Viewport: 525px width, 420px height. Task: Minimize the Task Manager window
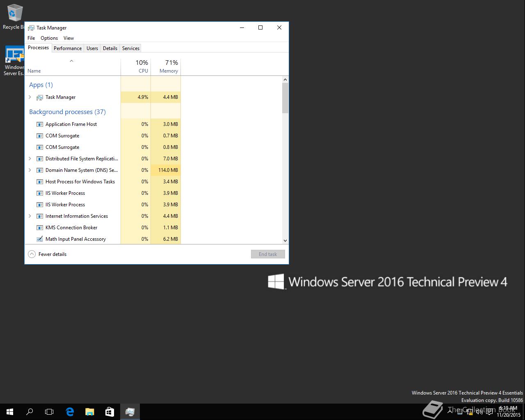(x=242, y=27)
